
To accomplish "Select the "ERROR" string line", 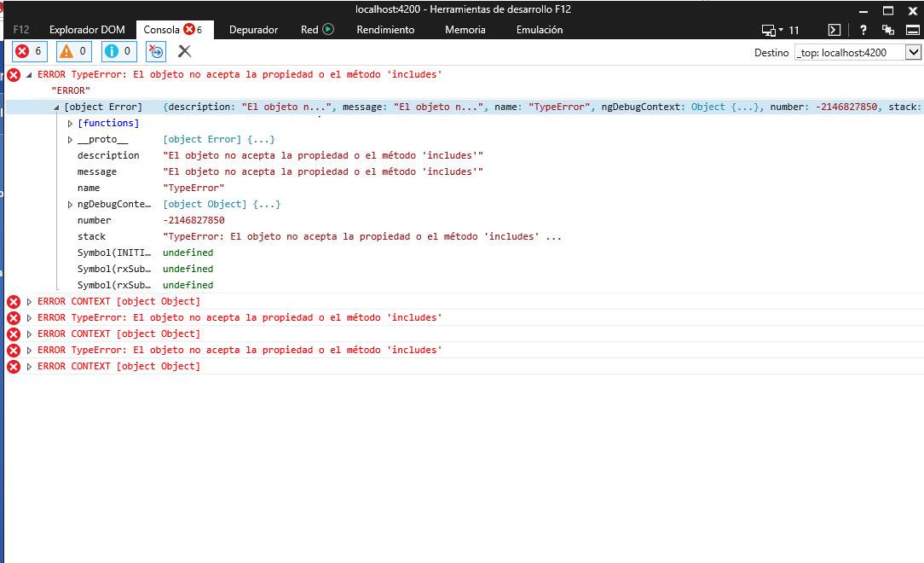I will tap(71, 90).
